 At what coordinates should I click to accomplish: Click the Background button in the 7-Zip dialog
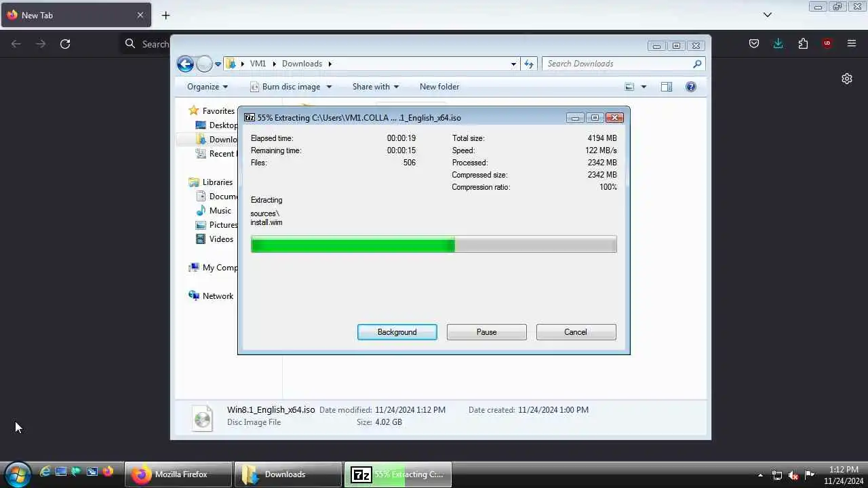tap(397, 332)
